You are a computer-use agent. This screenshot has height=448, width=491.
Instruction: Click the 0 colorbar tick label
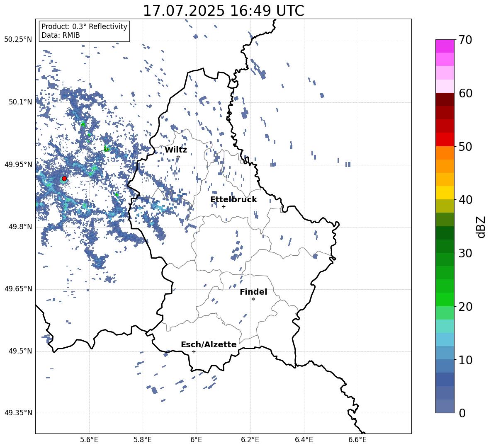click(462, 413)
